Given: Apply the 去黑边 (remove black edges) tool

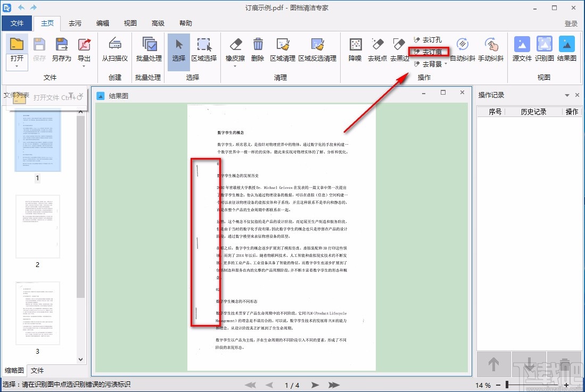Looking at the screenshot, I should pos(399,51).
